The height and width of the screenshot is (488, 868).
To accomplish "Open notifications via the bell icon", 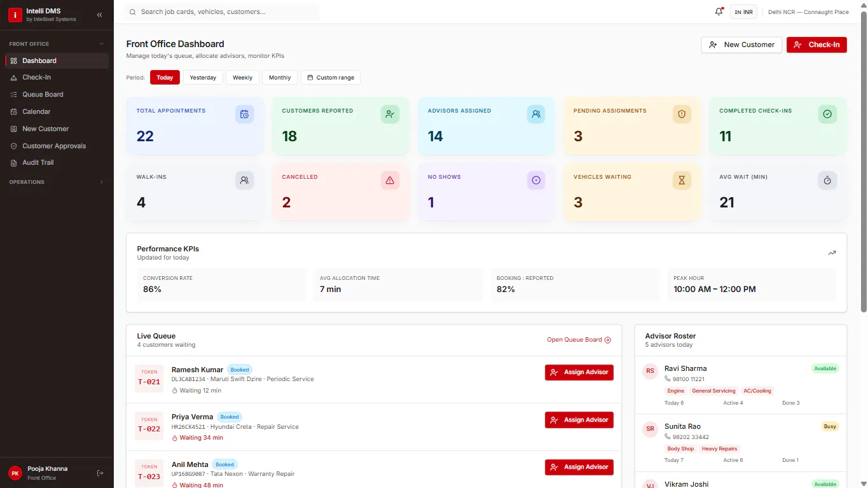I will [719, 11].
